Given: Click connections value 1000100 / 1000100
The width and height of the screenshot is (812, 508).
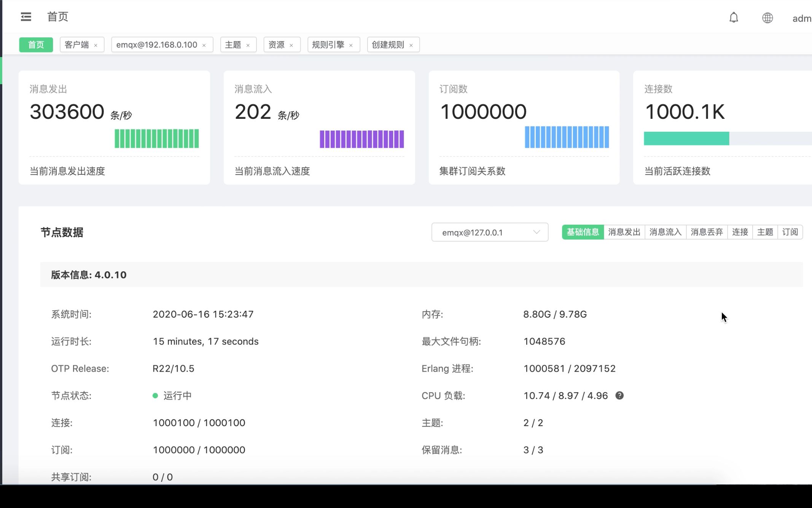Looking at the screenshot, I should pos(199,423).
